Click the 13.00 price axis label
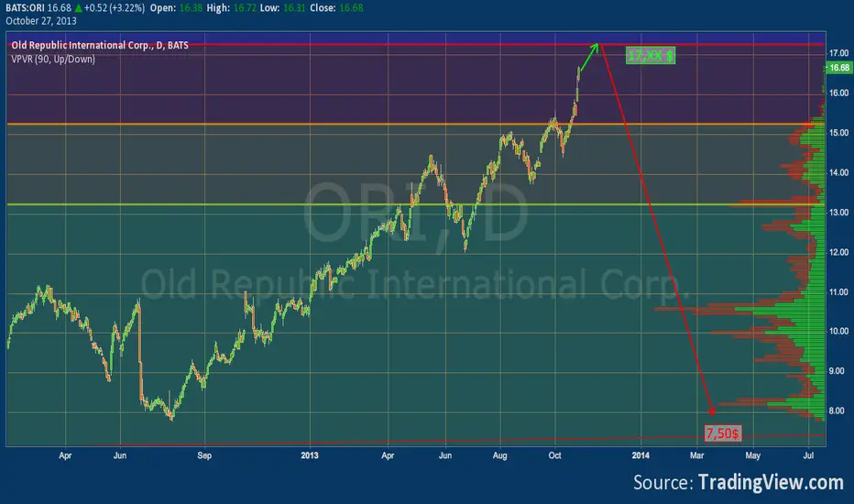Screen dimensions: 854x504 (x=838, y=213)
